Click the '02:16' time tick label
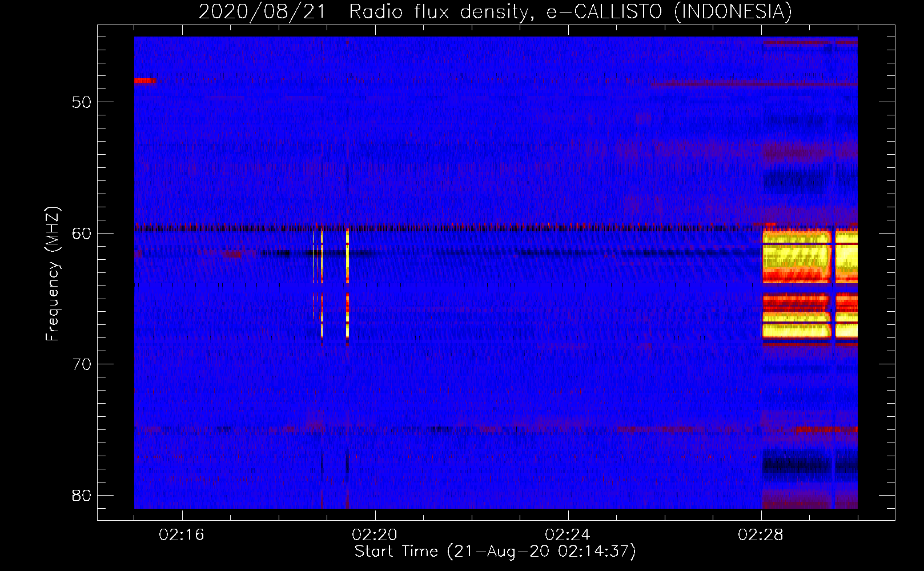This screenshot has width=924, height=571. pyautogui.click(x=182, y=535)
